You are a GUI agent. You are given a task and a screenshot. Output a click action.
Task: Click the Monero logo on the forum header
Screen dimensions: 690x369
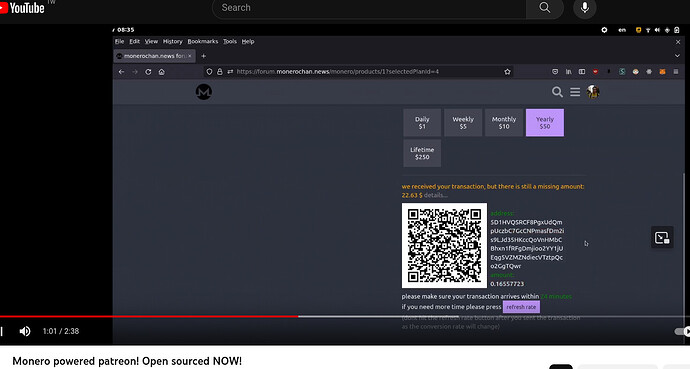click(204, 92)
